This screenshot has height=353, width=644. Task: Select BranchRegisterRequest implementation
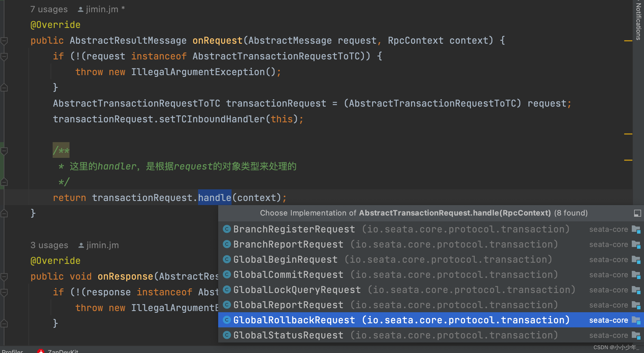(x=431, y=229)
